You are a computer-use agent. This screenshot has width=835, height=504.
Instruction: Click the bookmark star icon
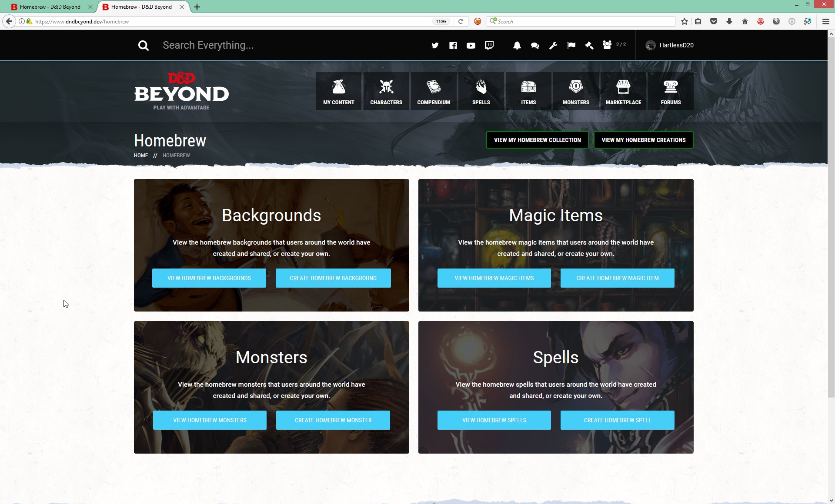click(685, 21)
